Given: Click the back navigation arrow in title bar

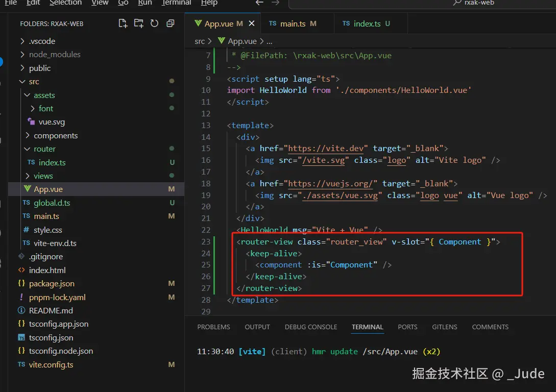Looking at the screenshot, I should pyautogui.click(x=259, y=3).
